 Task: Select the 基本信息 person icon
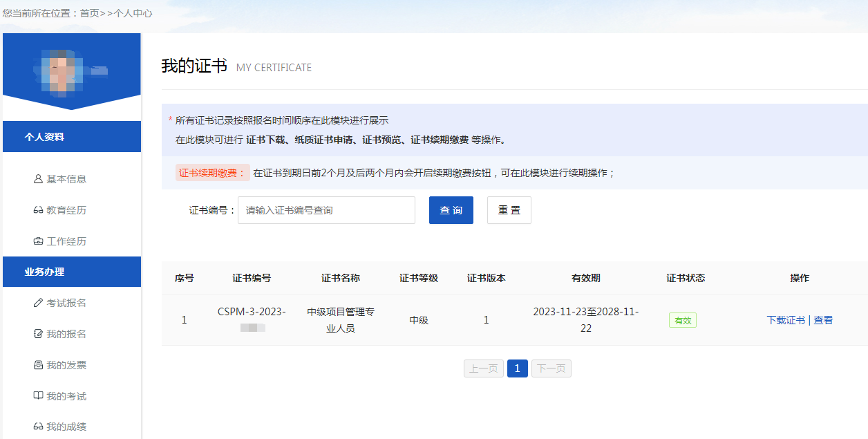[37, 178]
